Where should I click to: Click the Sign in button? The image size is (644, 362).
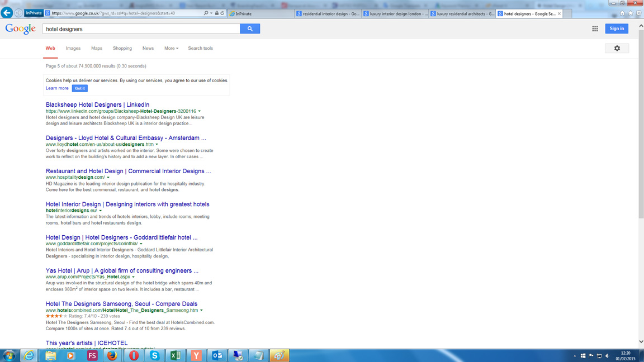pos(617,28)
